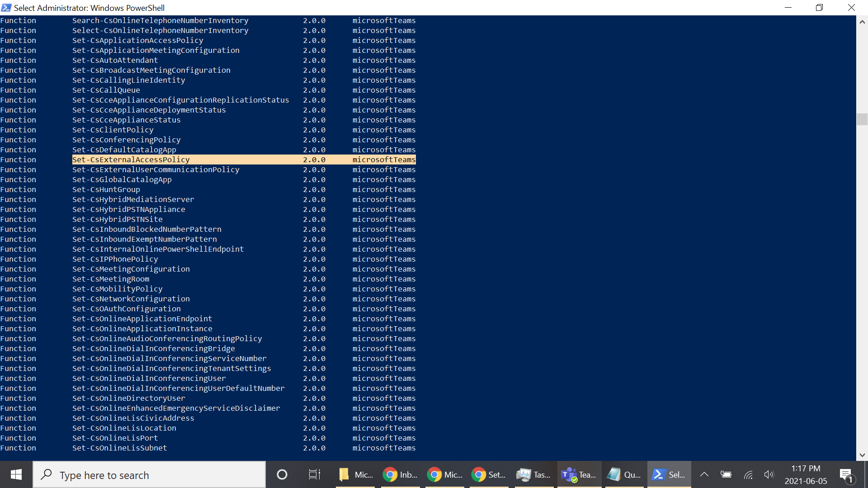Click Set-CsApplicationAccessPolicy text
Image resolution: width=868 pixels, height=488 pixels.
pyautogui.click(x=138, y=40)
